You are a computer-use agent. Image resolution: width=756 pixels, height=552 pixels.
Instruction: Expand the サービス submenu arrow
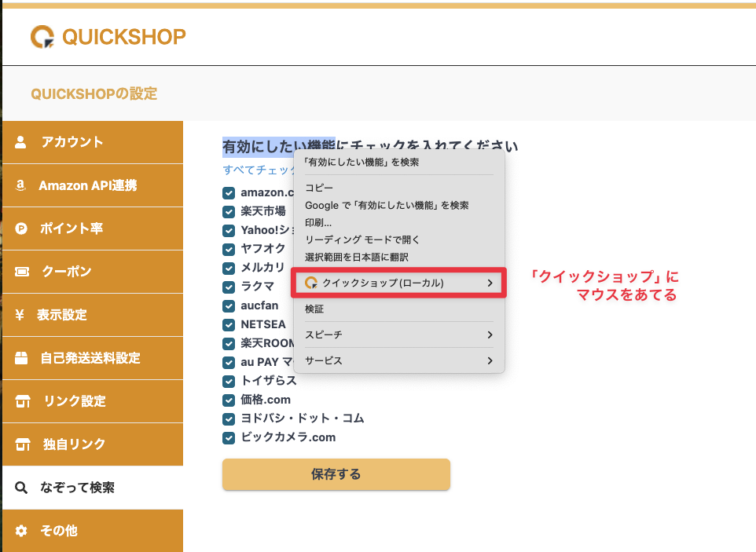pyautogui.click(x=490, y=361)
